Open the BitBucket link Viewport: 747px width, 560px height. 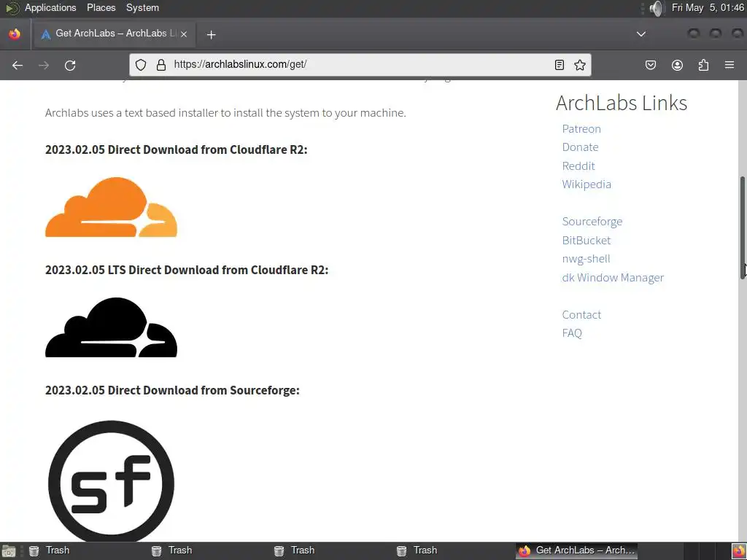[586, 241]
